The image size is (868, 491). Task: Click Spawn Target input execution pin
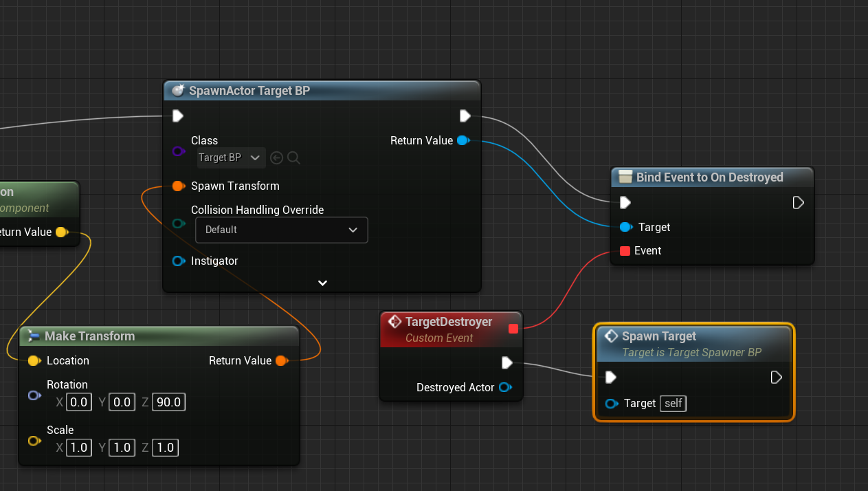(610, 377)
